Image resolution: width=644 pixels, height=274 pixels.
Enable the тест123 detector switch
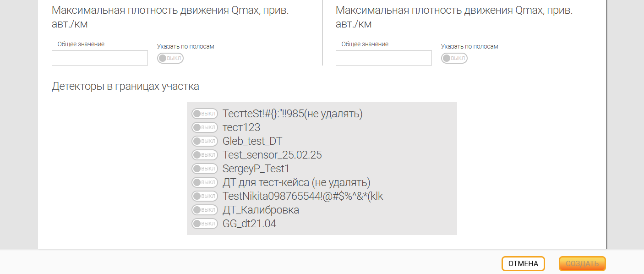pos(204,127)
